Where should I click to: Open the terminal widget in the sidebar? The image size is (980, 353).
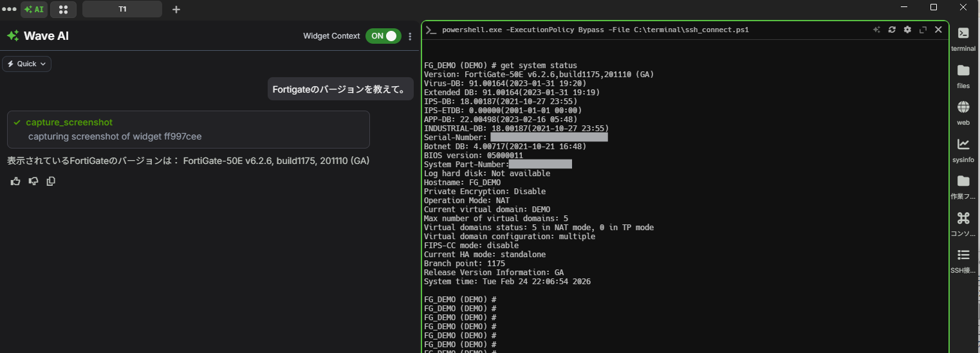963,38
